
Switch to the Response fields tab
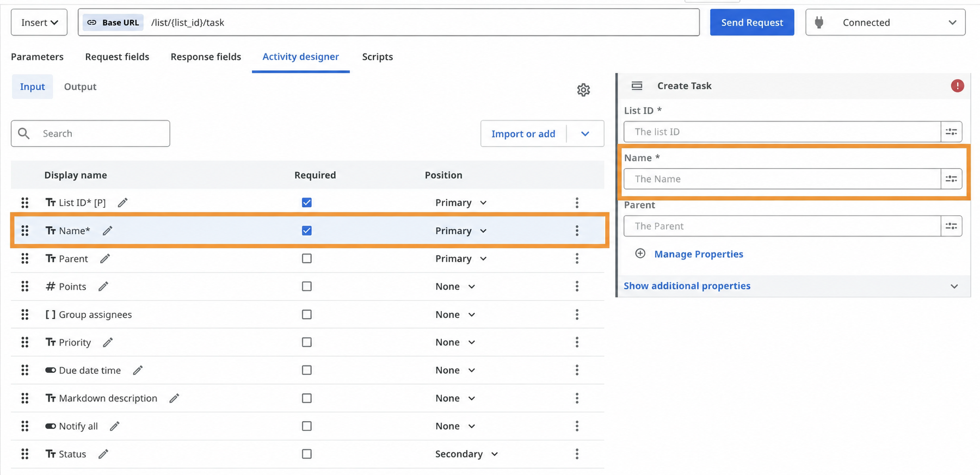206,57
